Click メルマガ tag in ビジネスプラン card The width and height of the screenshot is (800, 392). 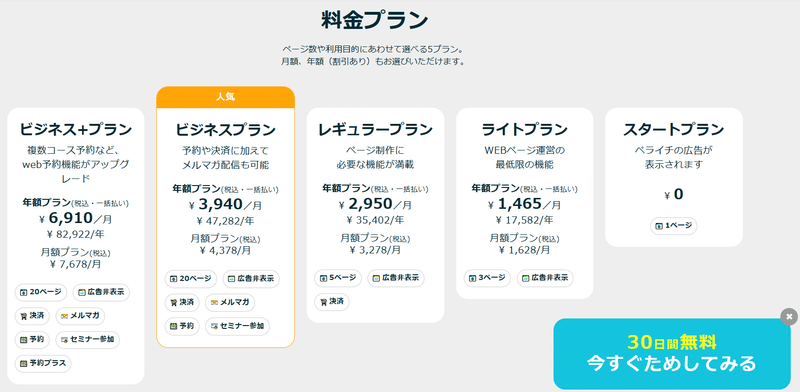click(230, 303)
